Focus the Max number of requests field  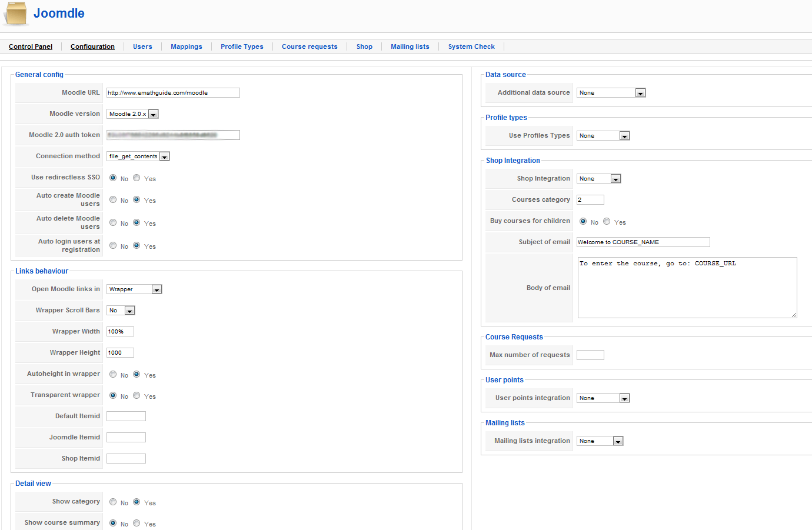coord(590,355)
